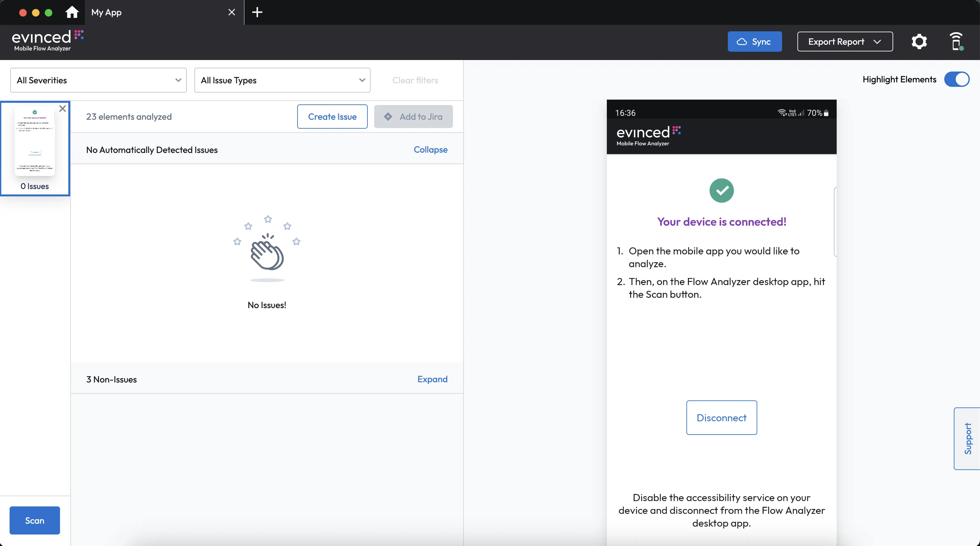
Task: Expand the 3 Non-Issues section
Action: click(x=432, y=379)
